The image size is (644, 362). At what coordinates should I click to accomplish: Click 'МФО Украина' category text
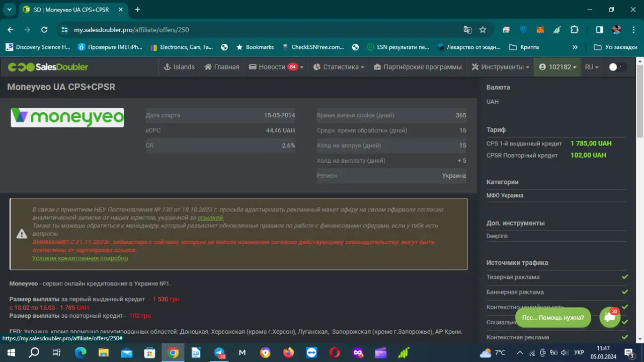(x=505, y=195)
